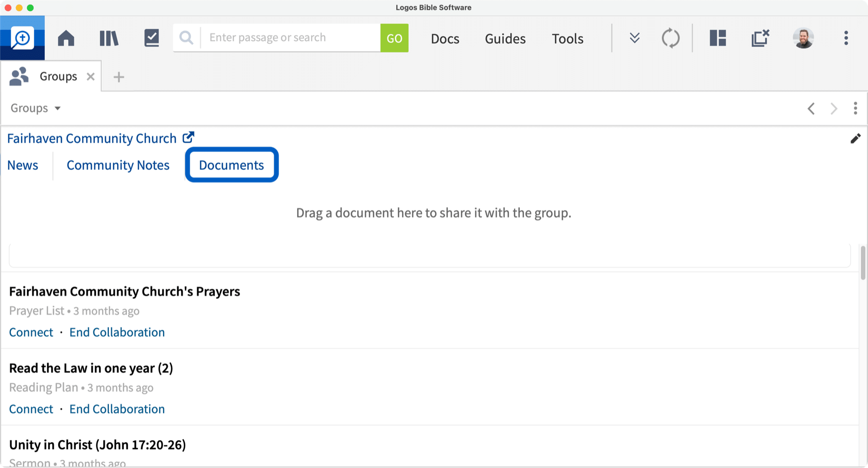
Task: Click Connect under Church's Prayers
Action: pos(31,332)
